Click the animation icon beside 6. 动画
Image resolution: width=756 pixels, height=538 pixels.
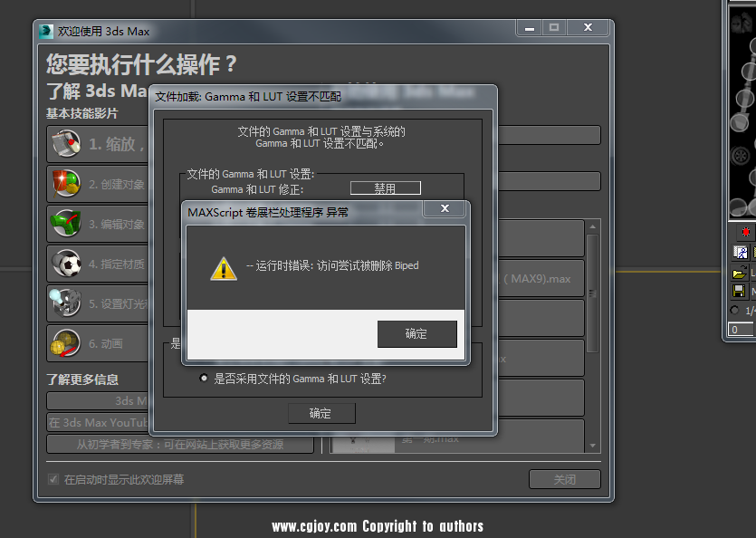[x=66, y=343]
